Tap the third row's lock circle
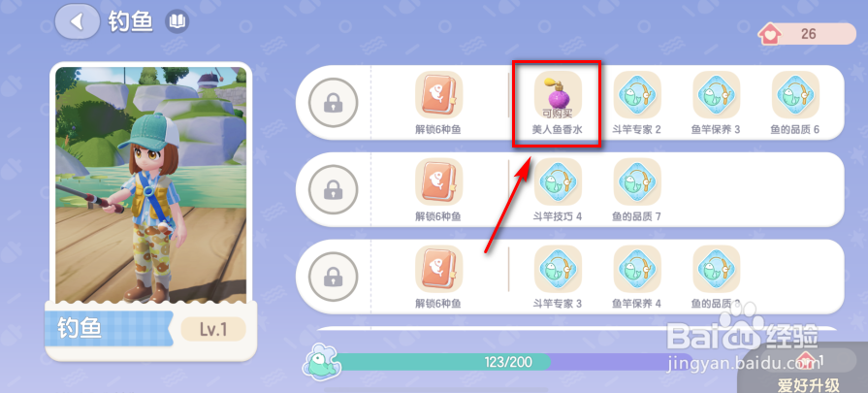The width and height of the screenshot is (868, 393). [x=333, y=277]
